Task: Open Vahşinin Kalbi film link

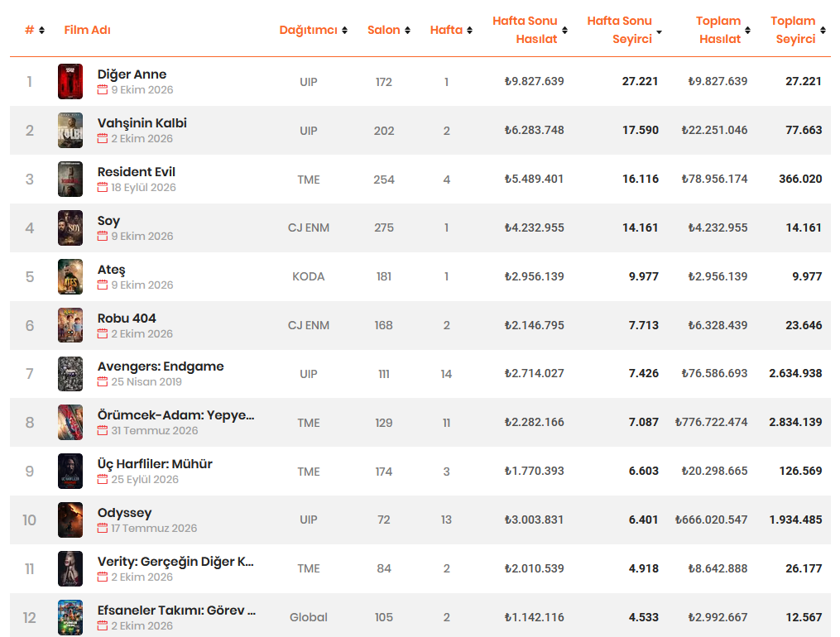Action: [142, 123]
